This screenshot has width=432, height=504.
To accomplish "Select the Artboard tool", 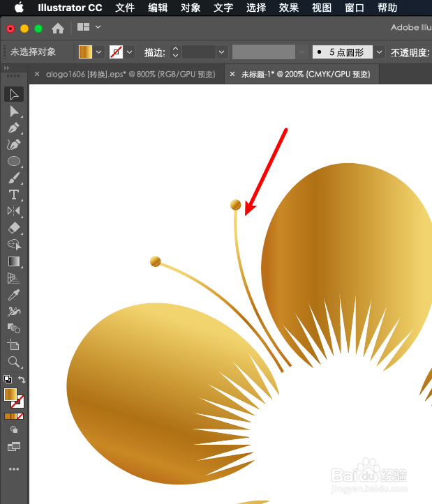I will pyautogui.click(x=14, y=345).
